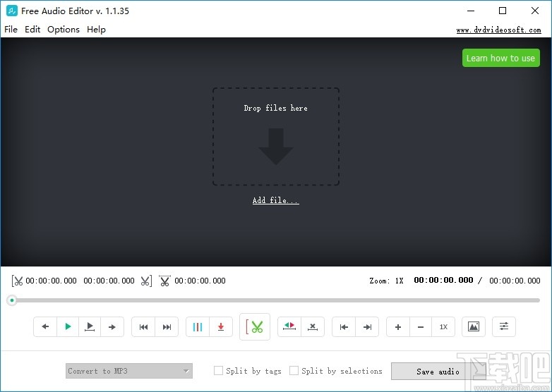Click the Learn how to use button
Image resolution: width=552 pixels, height=392 pixels.
pyautogui.click(x=500, y=58)
